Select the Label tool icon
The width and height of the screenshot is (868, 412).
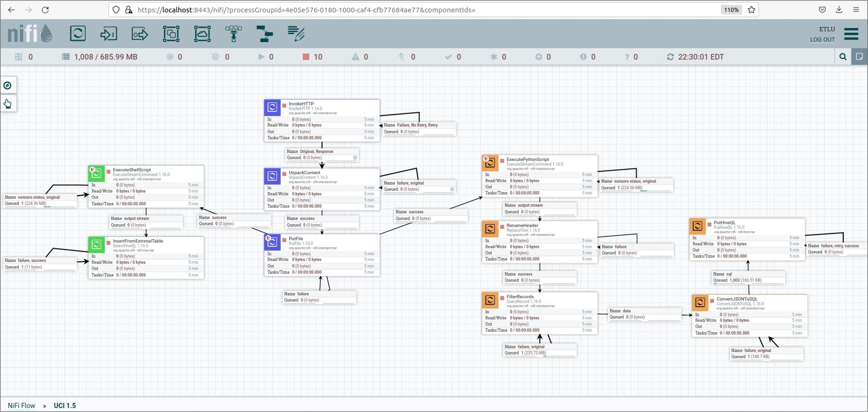pos(296,34)
